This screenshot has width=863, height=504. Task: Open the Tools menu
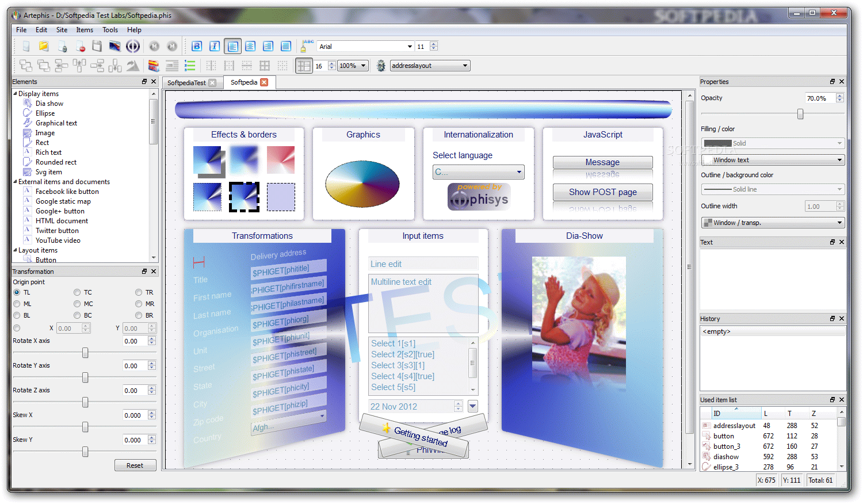(110, 30)
